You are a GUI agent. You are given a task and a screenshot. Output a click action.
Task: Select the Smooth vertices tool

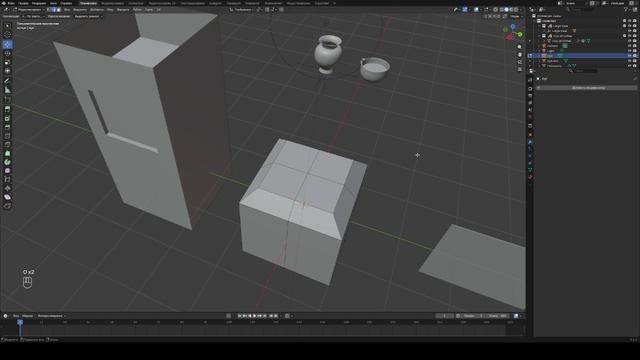7,171
